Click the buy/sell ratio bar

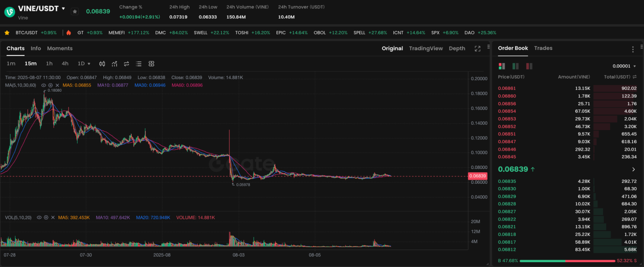[567, 261]
